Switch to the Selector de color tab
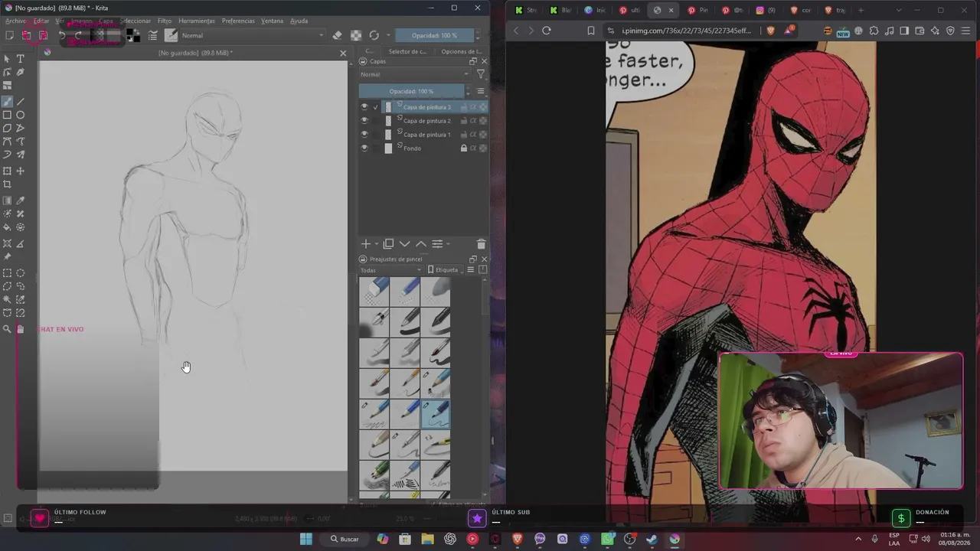980x551 pixels. [407, 51]
